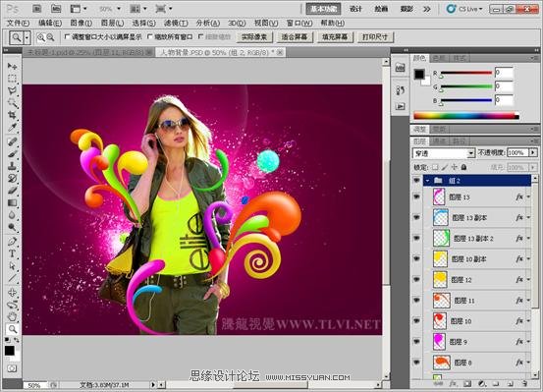Open the History panel icon in the dock
Viewport: 543px width, 392px height.
pyautogui.click(x=401, y=90)
